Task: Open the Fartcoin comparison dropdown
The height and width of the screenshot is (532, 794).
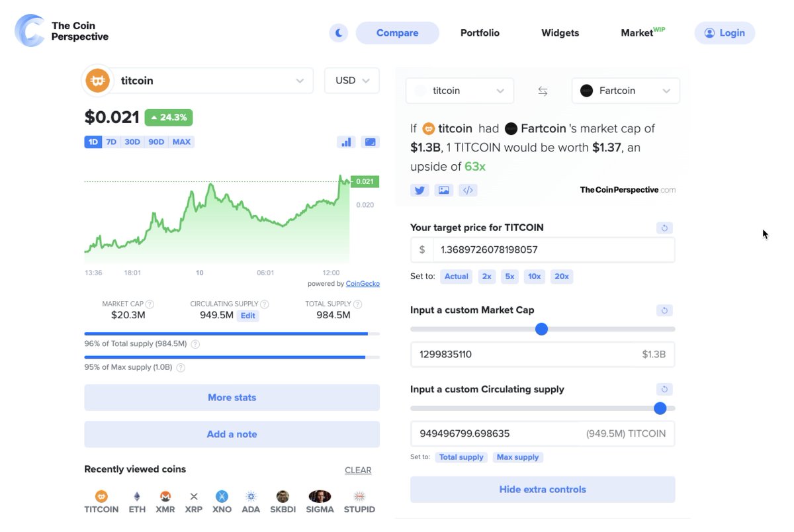Action: [625, 91]
